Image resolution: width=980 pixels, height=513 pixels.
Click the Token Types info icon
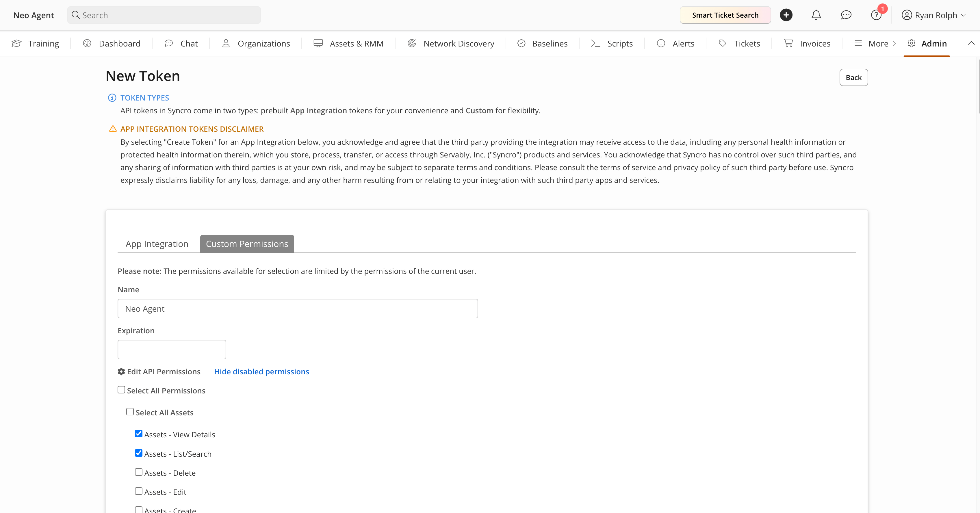coord(112,98)
